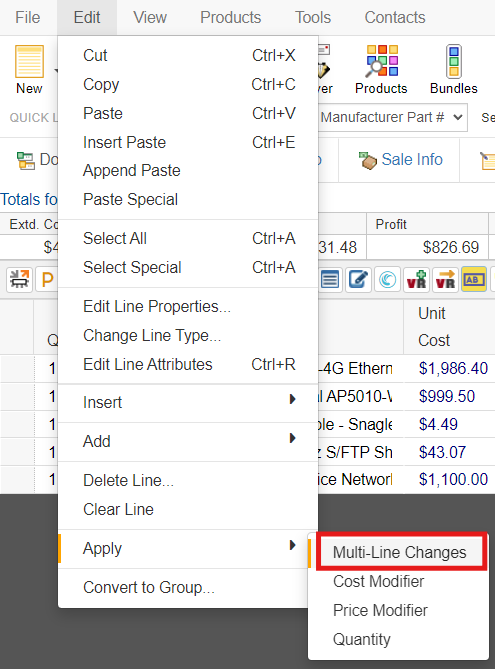Click the lines list icon in row toolbar
The height and width of the screenshot is (669, 495).
pos(330,279)
